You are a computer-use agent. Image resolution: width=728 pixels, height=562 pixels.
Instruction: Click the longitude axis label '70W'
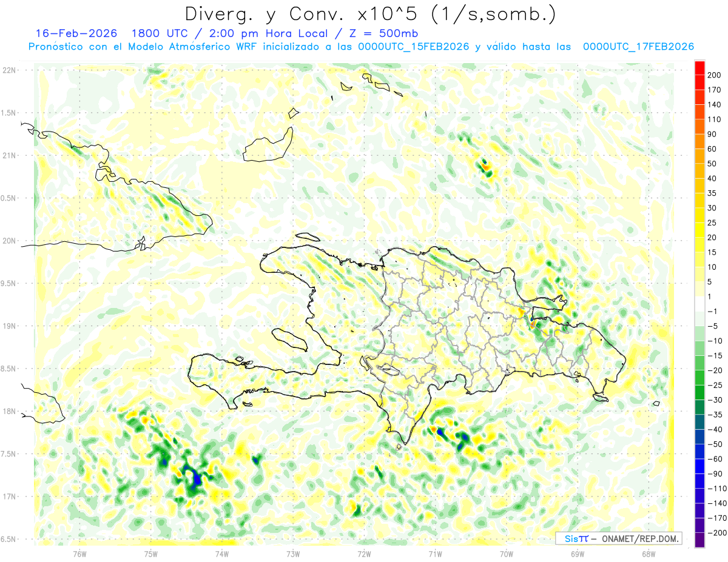[507, 554]
